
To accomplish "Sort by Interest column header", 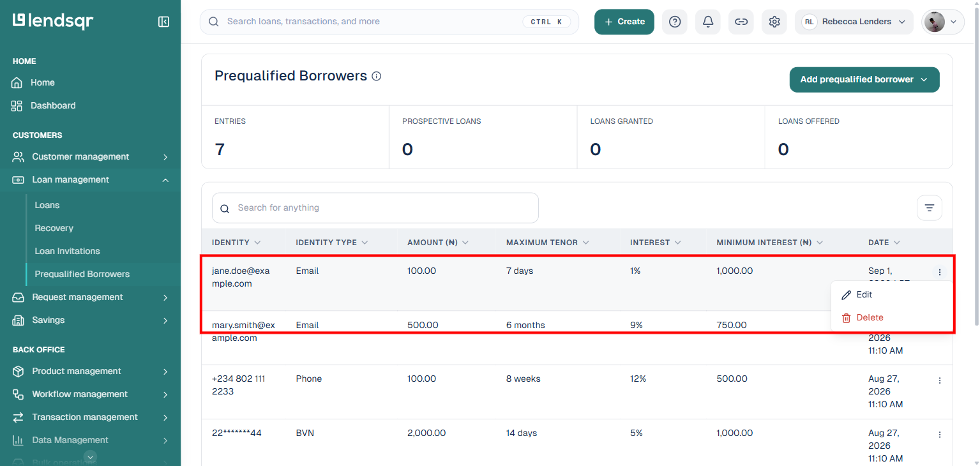I will [656, 243].
